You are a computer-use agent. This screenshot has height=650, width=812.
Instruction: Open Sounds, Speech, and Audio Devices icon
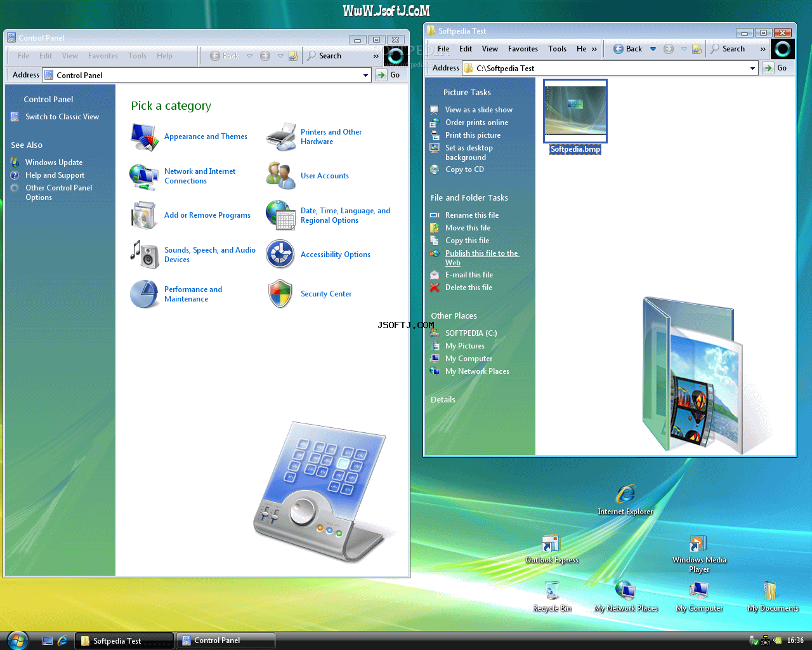pos(144,255)
